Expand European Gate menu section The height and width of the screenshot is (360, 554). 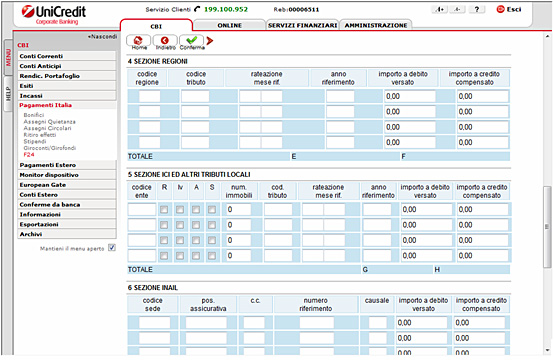pyautogui.click(x=67, y=184)
